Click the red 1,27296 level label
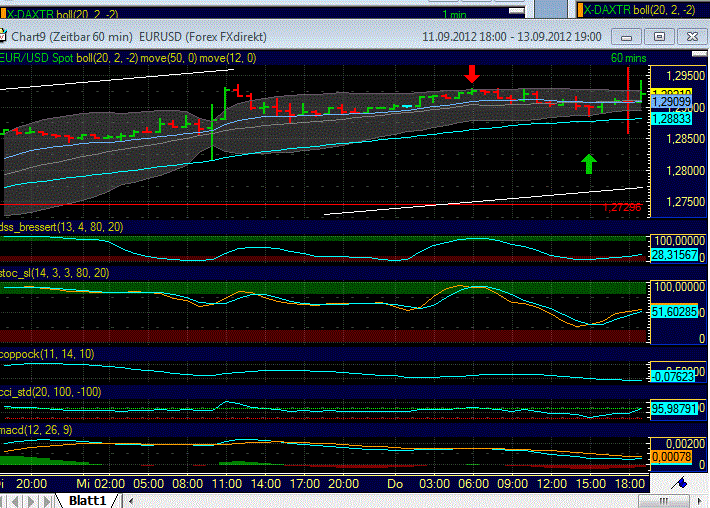 [x=622, y=208]
